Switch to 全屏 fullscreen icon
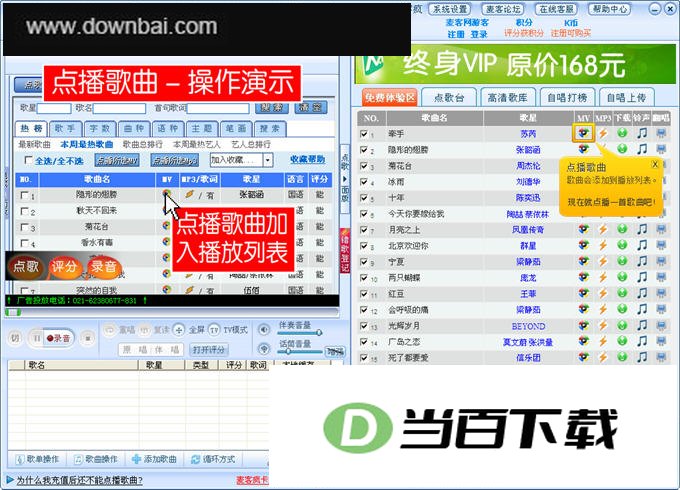The width and height of the screenshot is (680, 490). (x=179, y=330)
